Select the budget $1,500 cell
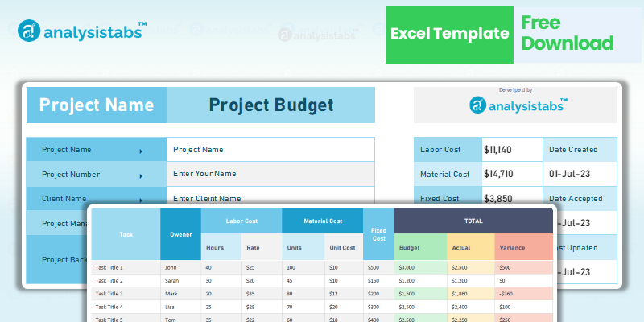 [420, 294]
